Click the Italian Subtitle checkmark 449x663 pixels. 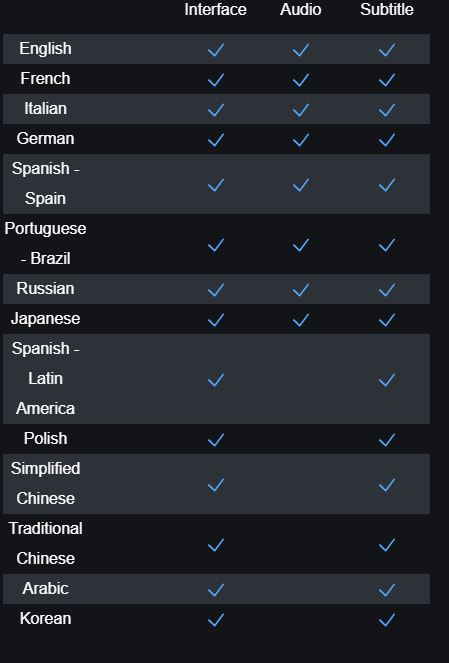click(387, 110)
